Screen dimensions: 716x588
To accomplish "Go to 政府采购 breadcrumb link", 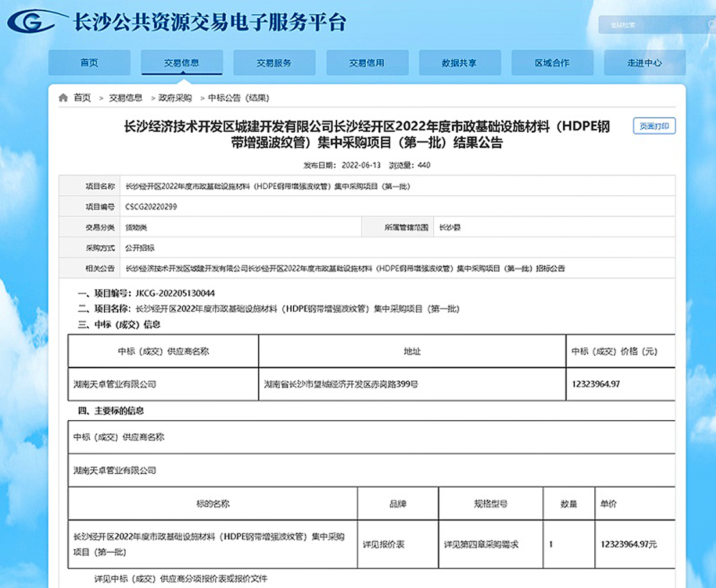I will coord(175,98).
